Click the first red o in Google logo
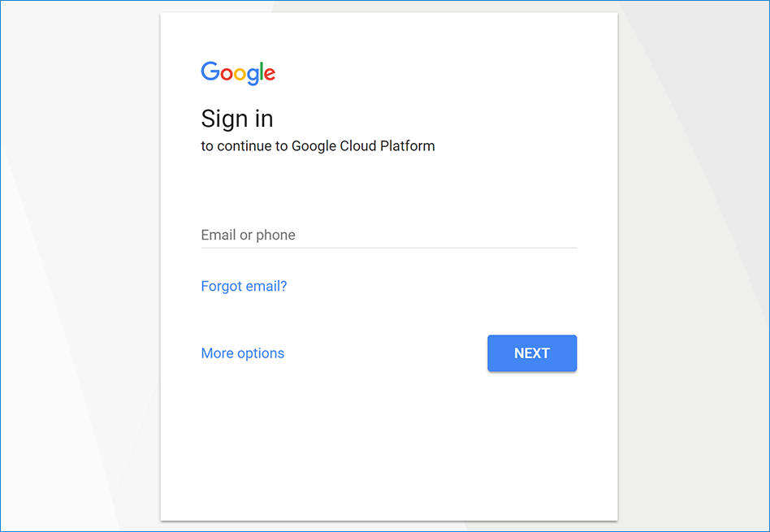Viewport: 770px width, 532px height. (x=227, y=74)
